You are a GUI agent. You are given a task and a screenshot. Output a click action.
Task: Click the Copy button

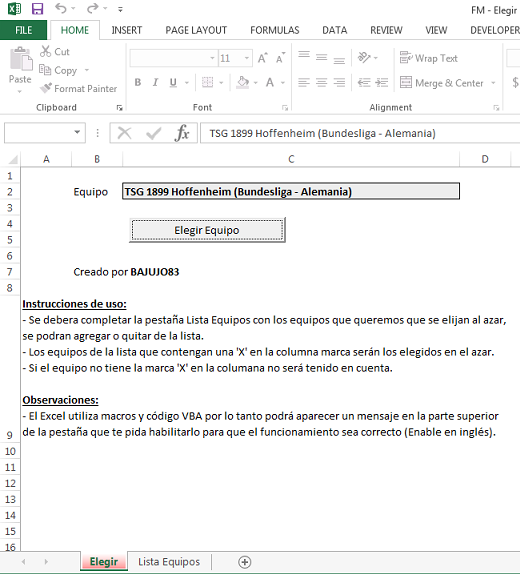pyautogui.click(x=58, y=70)
